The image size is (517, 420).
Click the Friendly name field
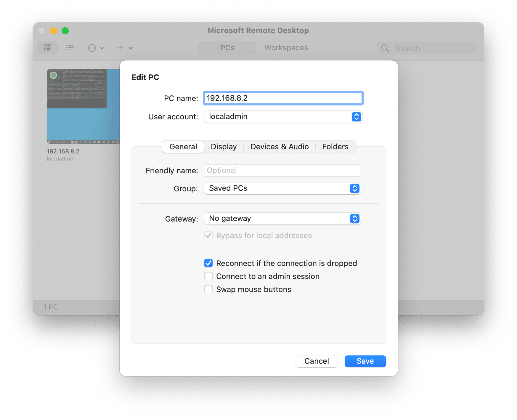pyautogui.click(x=282, y=170)
